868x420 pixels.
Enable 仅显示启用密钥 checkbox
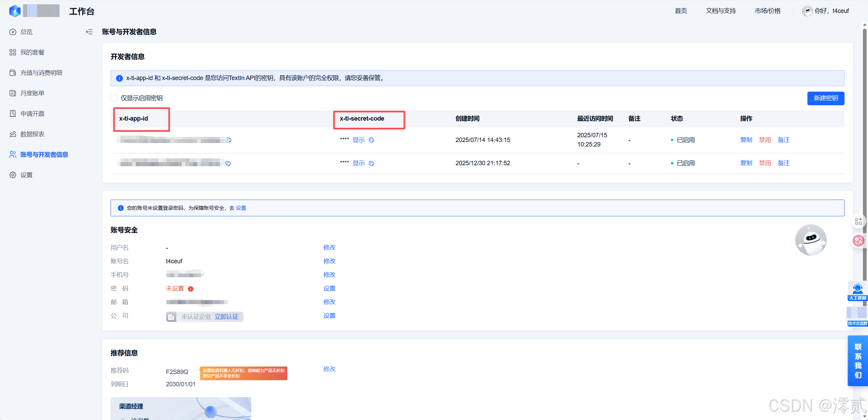114,98
